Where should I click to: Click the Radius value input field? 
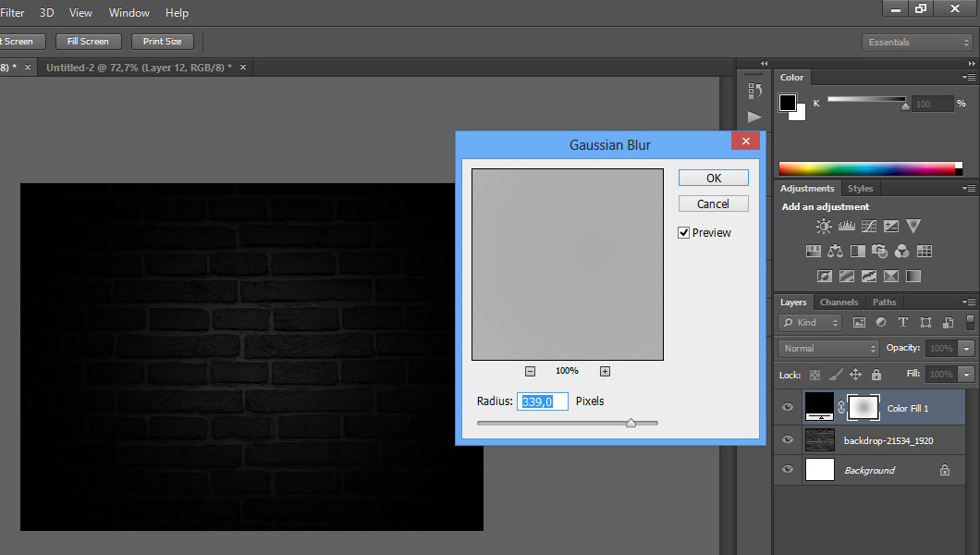tap(543, 401)
